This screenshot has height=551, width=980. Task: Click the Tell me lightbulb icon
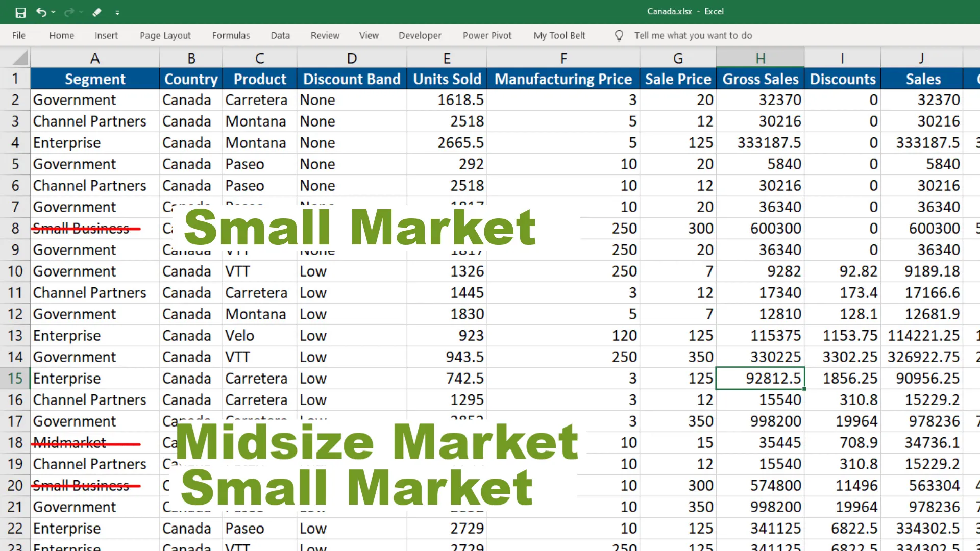point(619,35)
